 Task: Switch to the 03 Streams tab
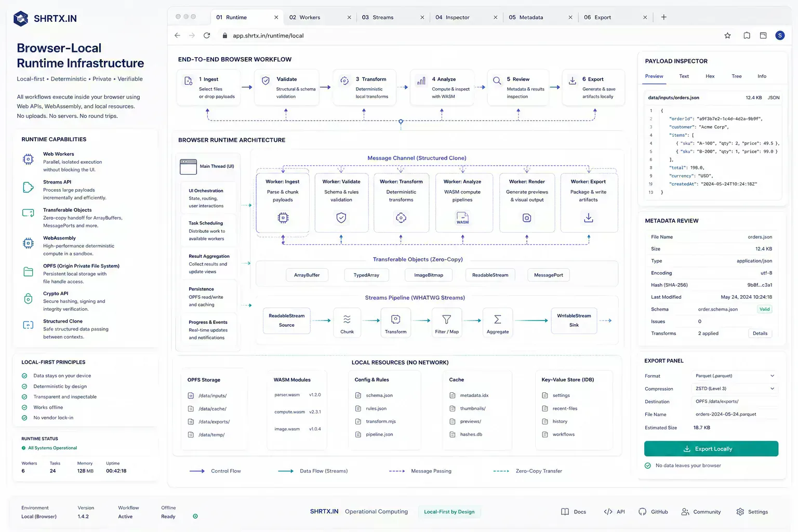(394, 17)
